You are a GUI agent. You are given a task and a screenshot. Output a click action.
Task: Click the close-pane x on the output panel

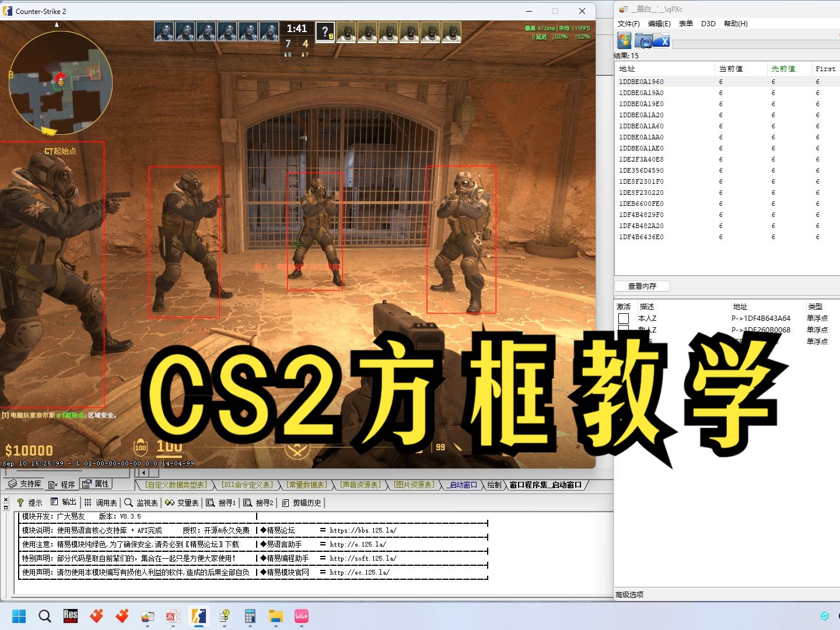[x=6, y=500]
